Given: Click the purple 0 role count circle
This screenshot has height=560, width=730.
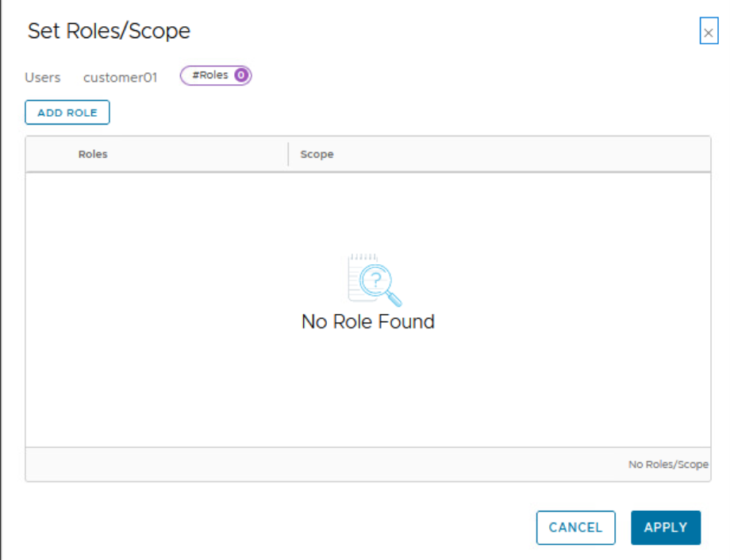Looking at the screenshot, I should [x=241, y=75].
